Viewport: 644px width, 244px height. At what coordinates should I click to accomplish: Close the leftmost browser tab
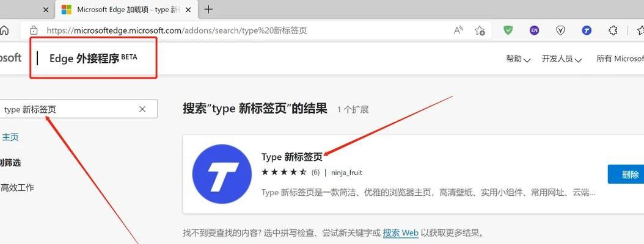click(46, 9)
